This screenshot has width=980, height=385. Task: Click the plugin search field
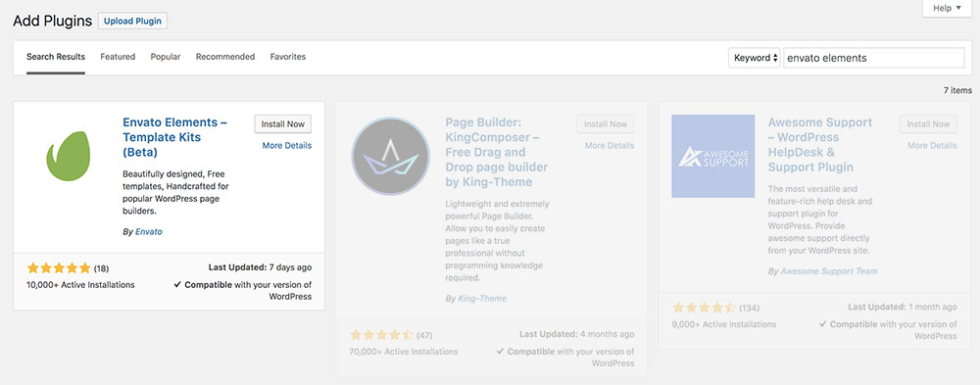(874, 58)
